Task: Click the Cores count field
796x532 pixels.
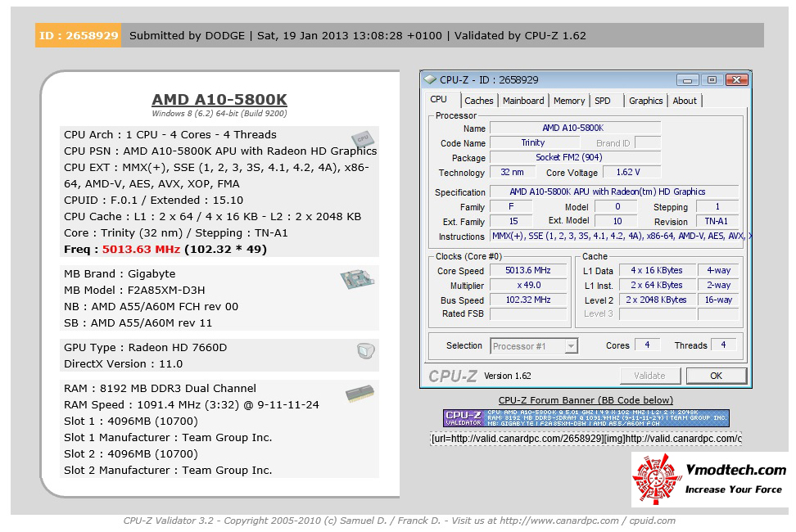Action: pos(647,345)
